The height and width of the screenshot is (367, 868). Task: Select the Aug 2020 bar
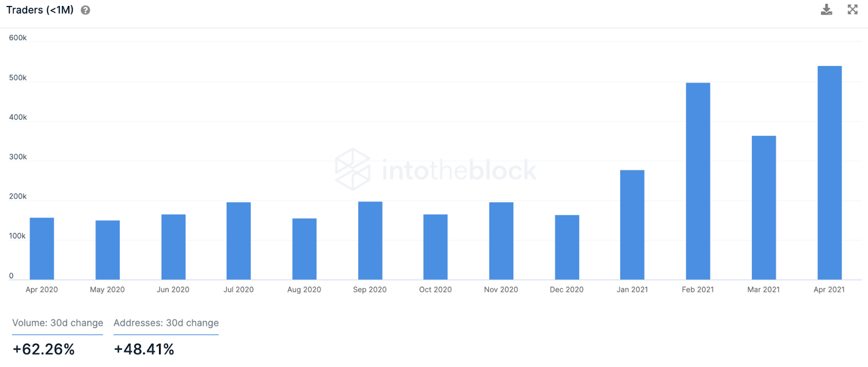point(304,249)
